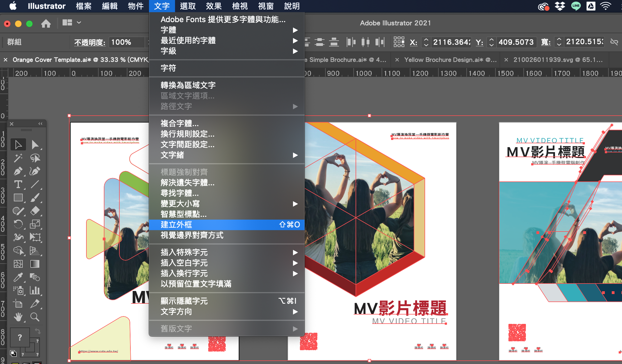The image size is (622, 364).
Task: Select the Type tool
Action: (x=18, y=184)
